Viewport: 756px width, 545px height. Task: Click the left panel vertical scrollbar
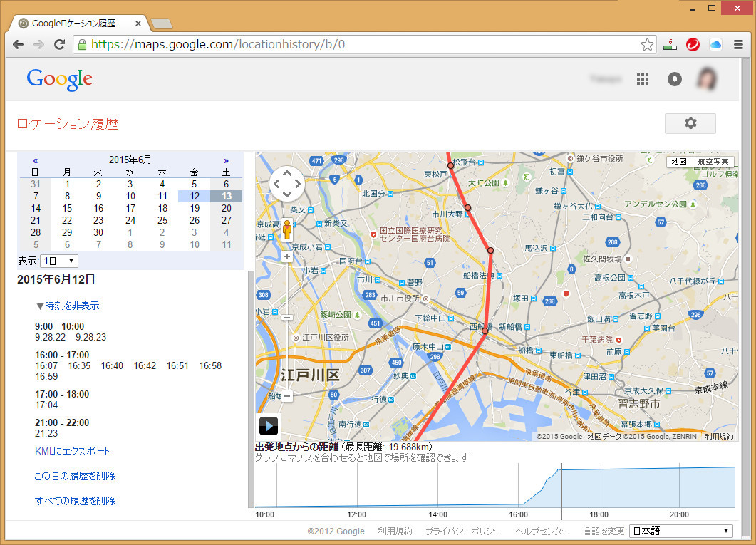(x=251, y=390)
